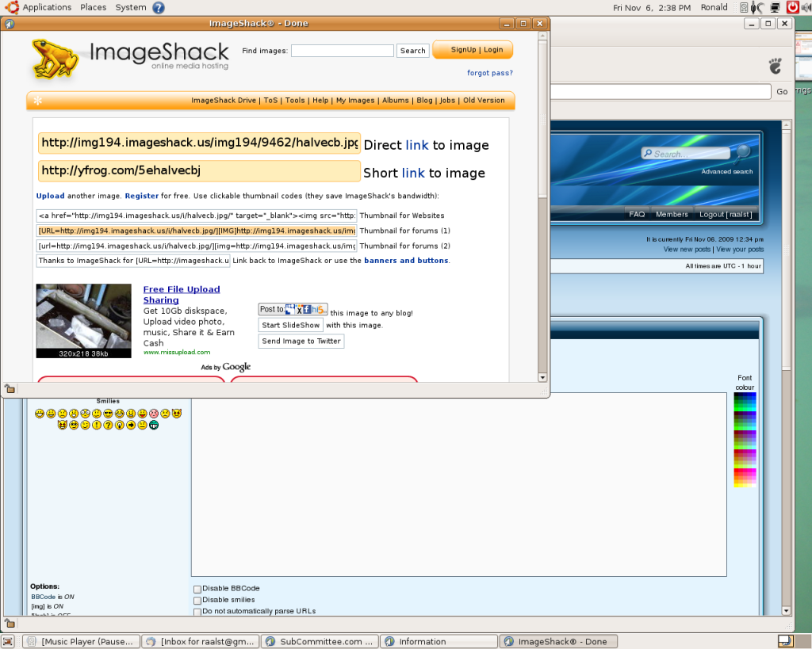Click the forum address bar input
Viewport: 812px width, 649px height.
(661, 92)
